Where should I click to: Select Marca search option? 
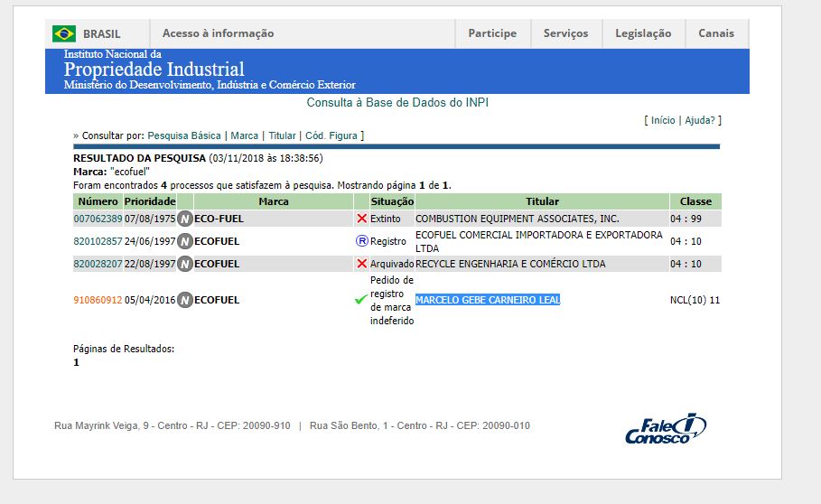[245, 135]
